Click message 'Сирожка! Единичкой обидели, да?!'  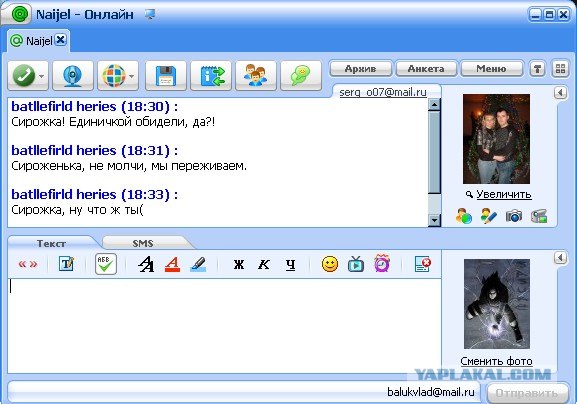[113, 122]
